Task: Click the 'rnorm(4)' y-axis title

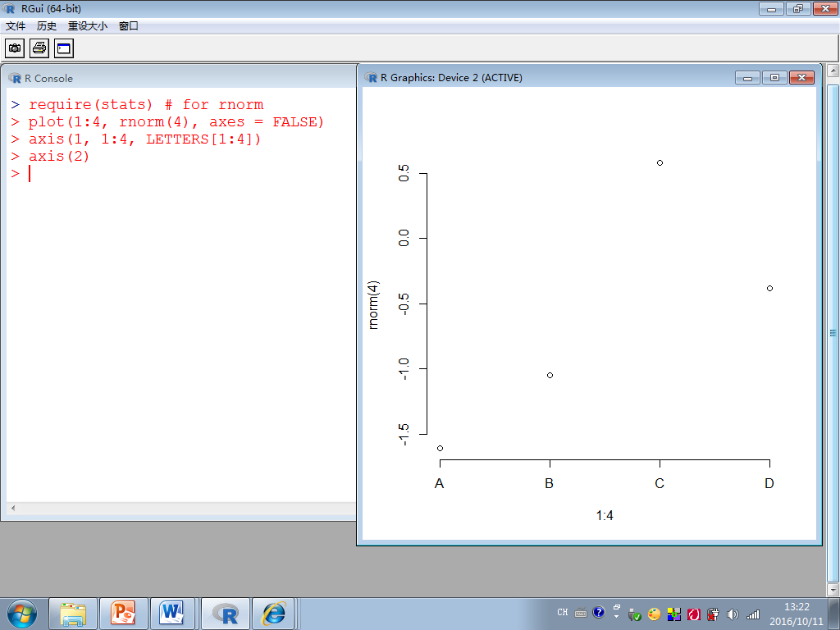Action: coord(373,305)
